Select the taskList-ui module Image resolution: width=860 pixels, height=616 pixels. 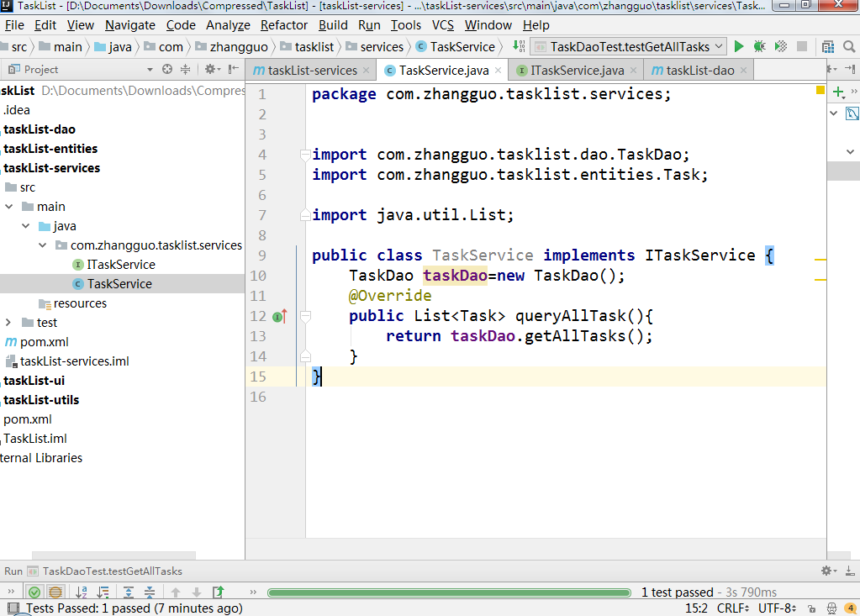pos(34,381)
